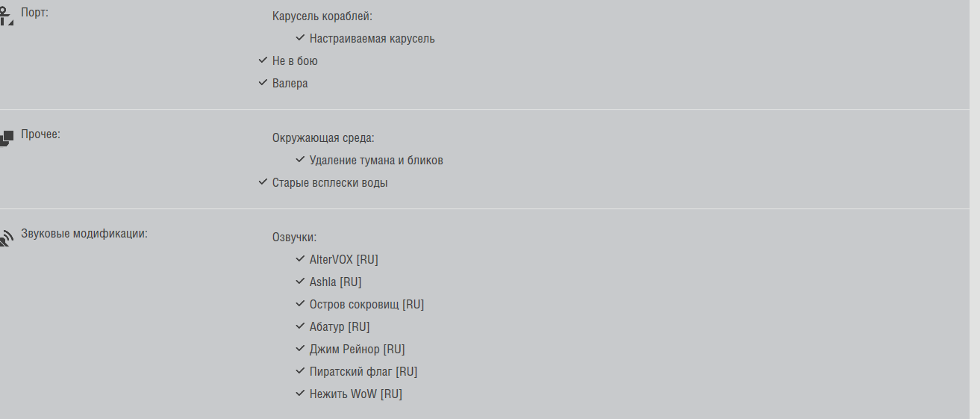Viewport: 980px width, 419px height.
Task: Click the sound waves icon for Звуковые модификации
Action: [x=7, y=238]
